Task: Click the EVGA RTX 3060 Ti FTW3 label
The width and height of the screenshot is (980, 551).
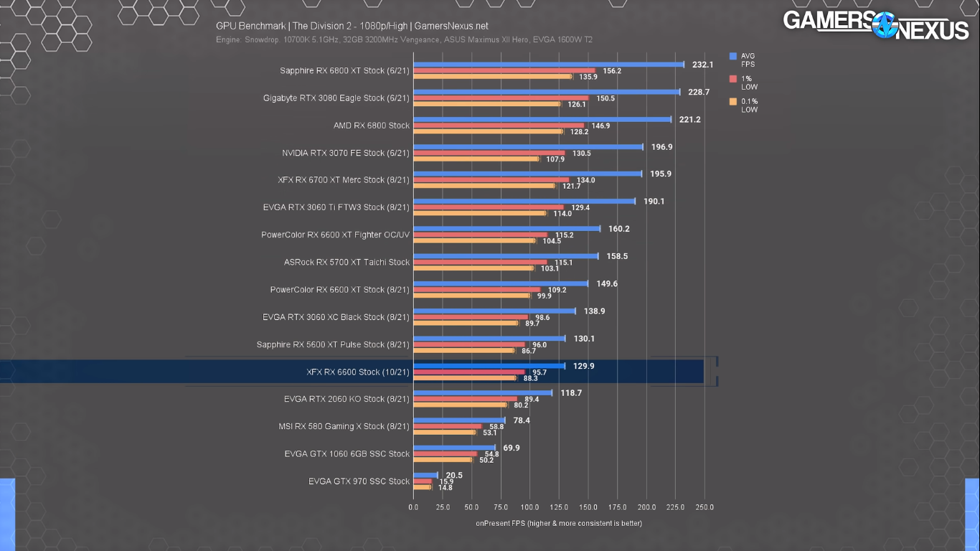Action: [x=336, y=207]
